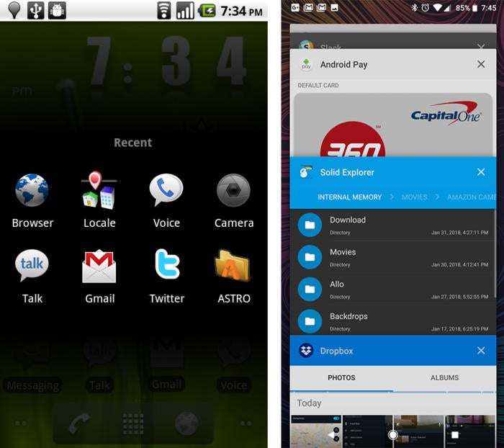Tap the Android debugging status icon

click(x=57, y=10)
